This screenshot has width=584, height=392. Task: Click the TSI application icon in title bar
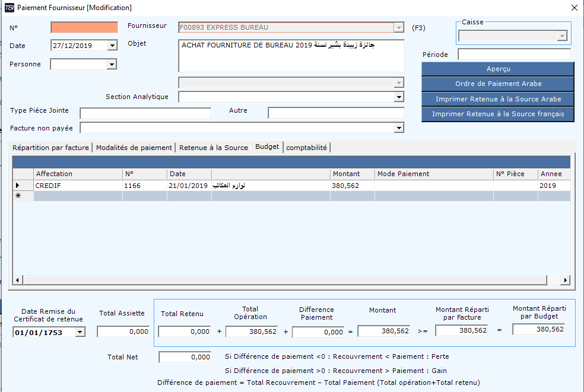click(9, 8)
